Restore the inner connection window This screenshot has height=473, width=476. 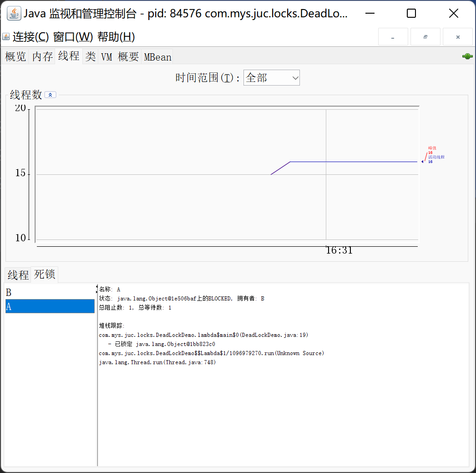click(x=425, y=37)
